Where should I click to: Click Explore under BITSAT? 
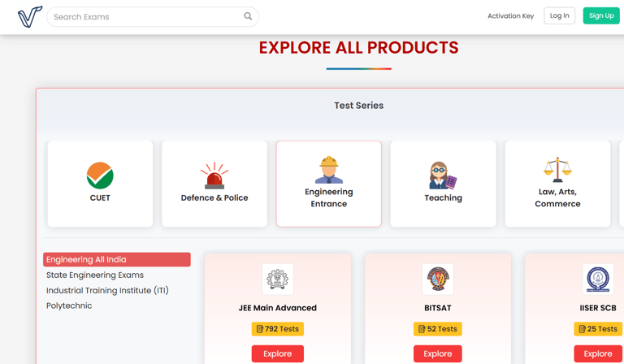pyautogui.click(x=438, y=353)
